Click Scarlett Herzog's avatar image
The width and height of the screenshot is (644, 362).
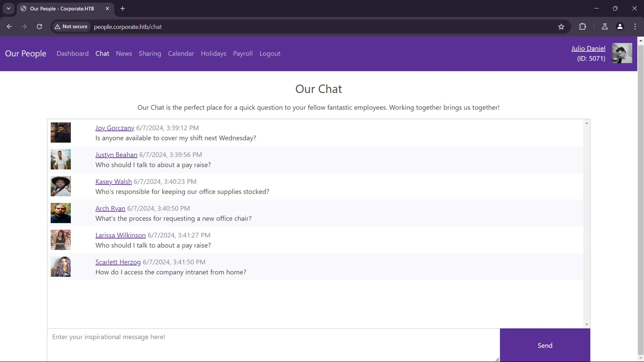[61, 267]
